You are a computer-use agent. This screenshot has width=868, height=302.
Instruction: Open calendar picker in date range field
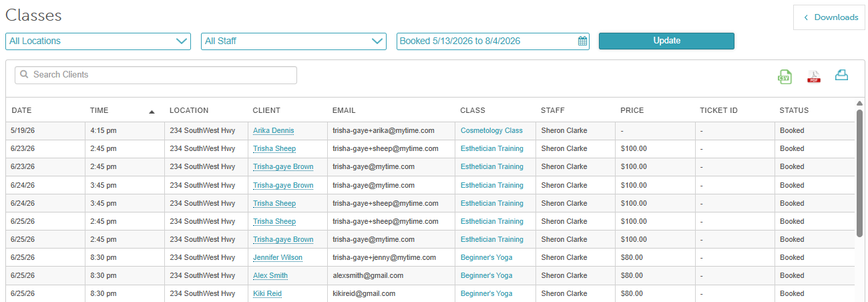coord(582,41)
